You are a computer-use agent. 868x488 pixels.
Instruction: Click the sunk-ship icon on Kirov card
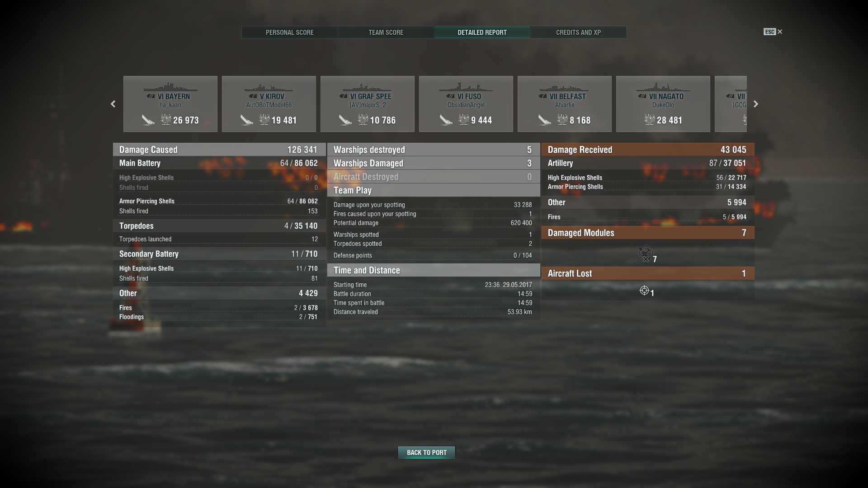pos(247,120)
